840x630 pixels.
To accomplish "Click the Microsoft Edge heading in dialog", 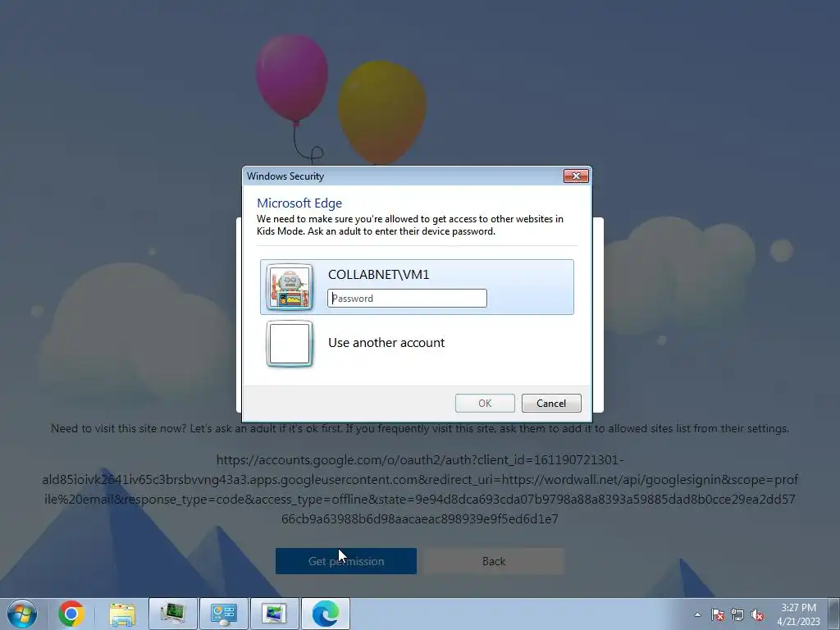I will [299, 203].
